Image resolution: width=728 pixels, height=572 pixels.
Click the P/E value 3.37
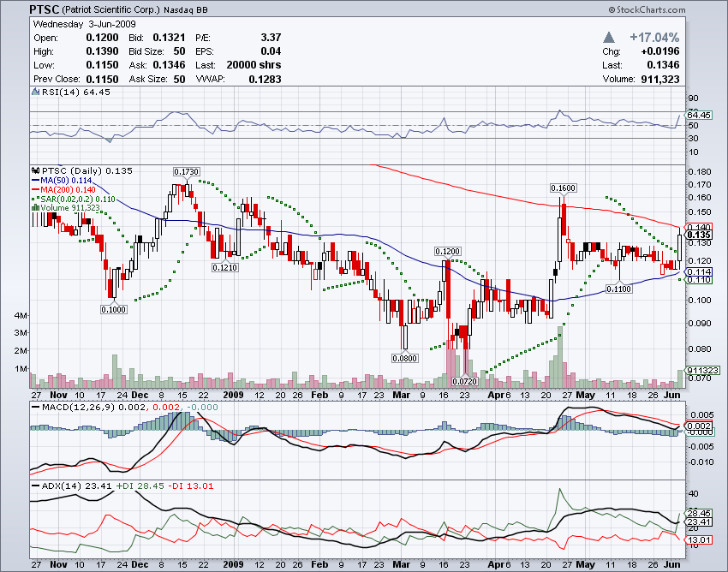pyautogui.click(x=271, y=38)
